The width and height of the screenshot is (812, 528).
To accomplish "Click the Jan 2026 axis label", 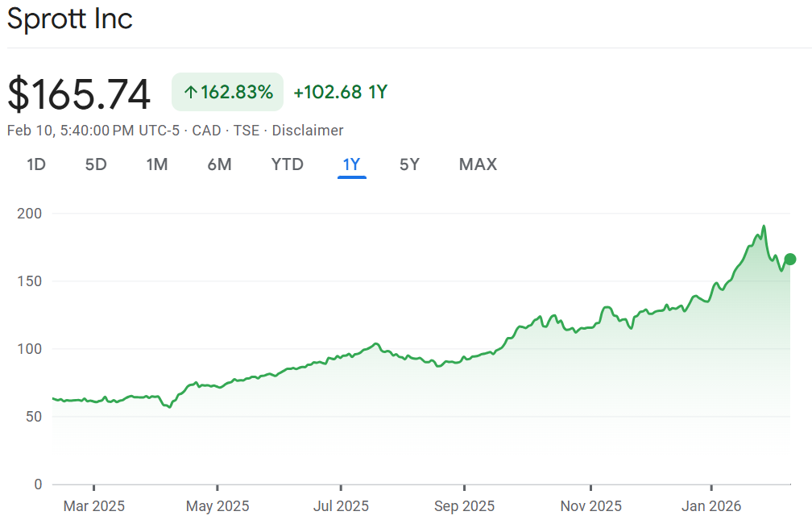I will coord(711,506).
